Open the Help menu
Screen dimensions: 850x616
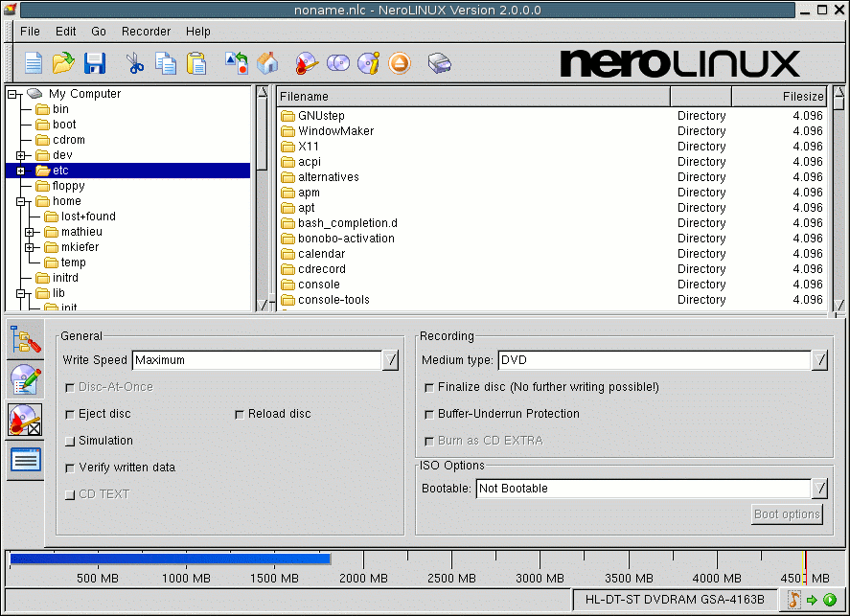(197, 32)
